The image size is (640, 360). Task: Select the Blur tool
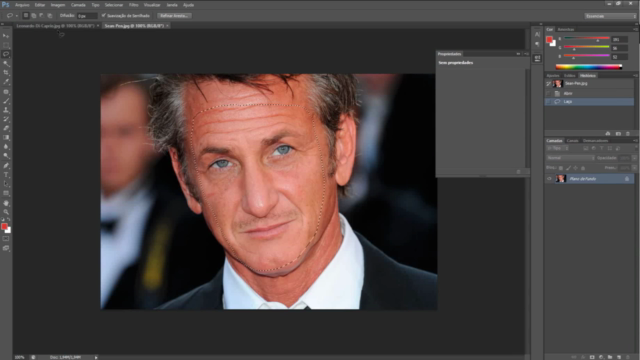pyautogui.click(x=6, y=147)
